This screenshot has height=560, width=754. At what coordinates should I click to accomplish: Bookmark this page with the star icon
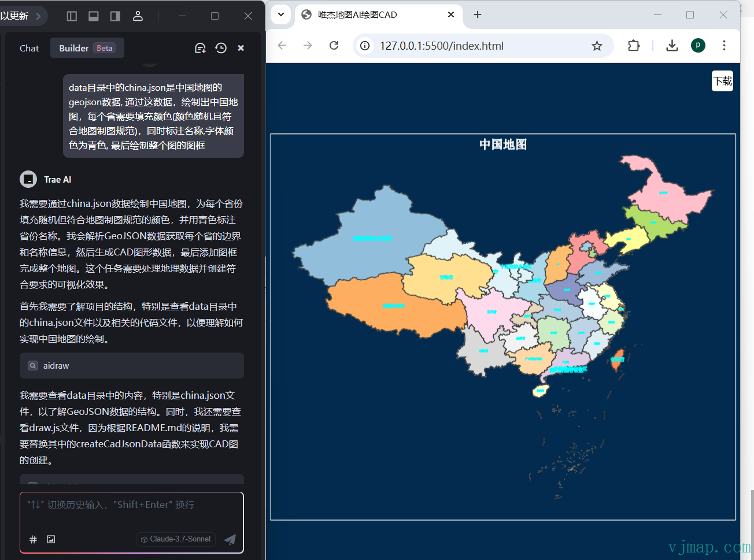coord(597,46)
